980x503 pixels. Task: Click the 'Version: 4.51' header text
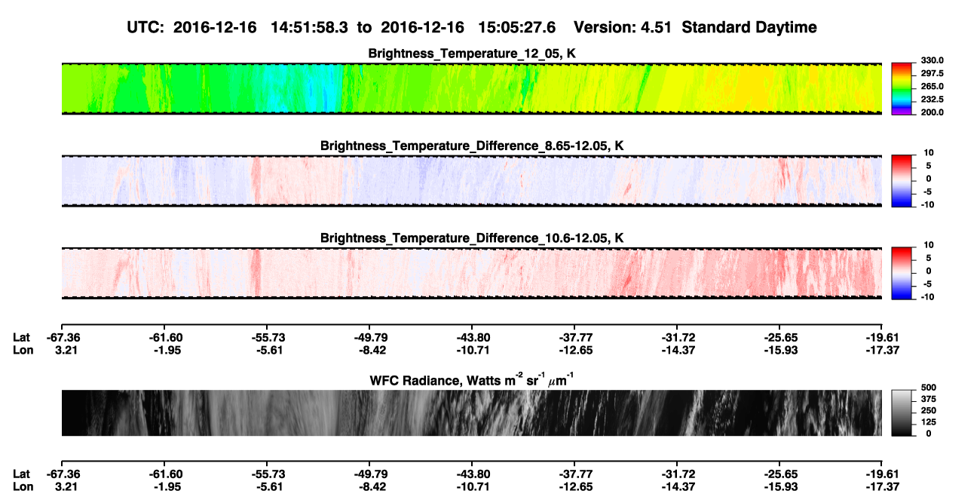623,28
